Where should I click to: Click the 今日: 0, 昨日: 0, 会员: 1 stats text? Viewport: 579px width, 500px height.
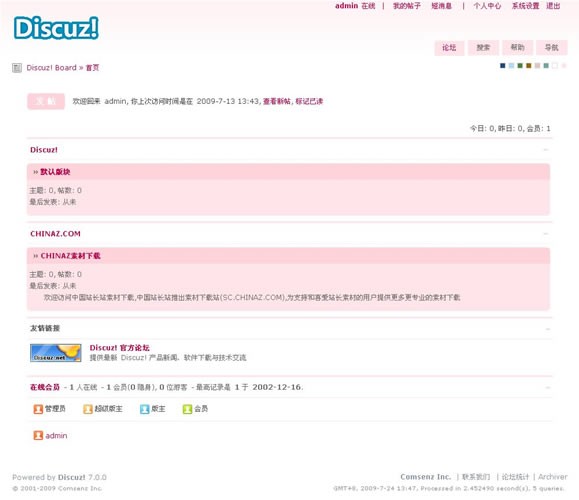coord(510,129)
